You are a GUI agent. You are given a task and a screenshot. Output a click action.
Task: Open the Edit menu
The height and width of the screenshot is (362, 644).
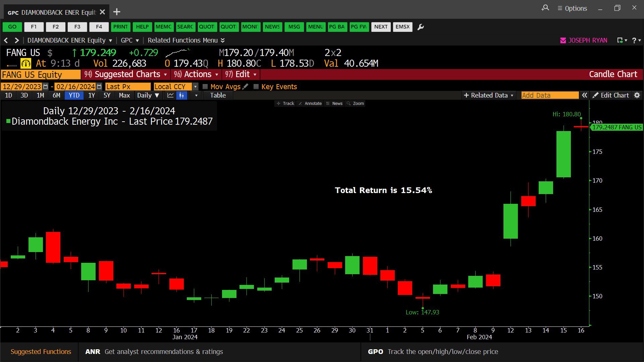point(241,74)
